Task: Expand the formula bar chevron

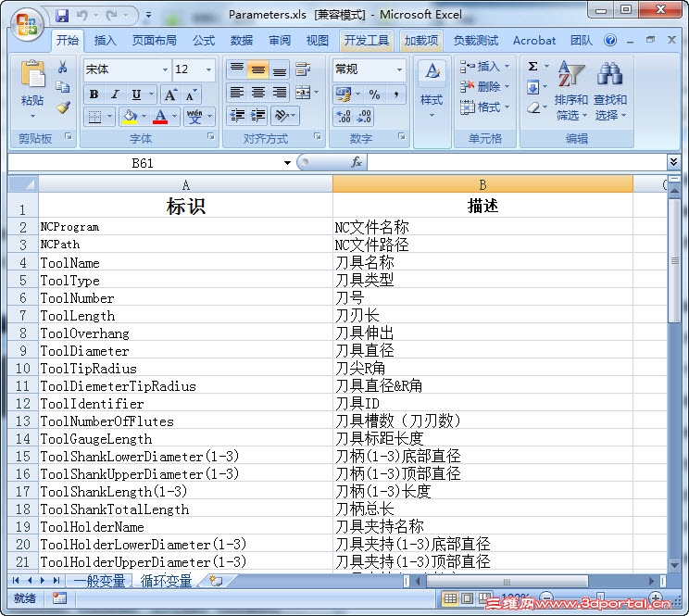Action: point(673,162)
